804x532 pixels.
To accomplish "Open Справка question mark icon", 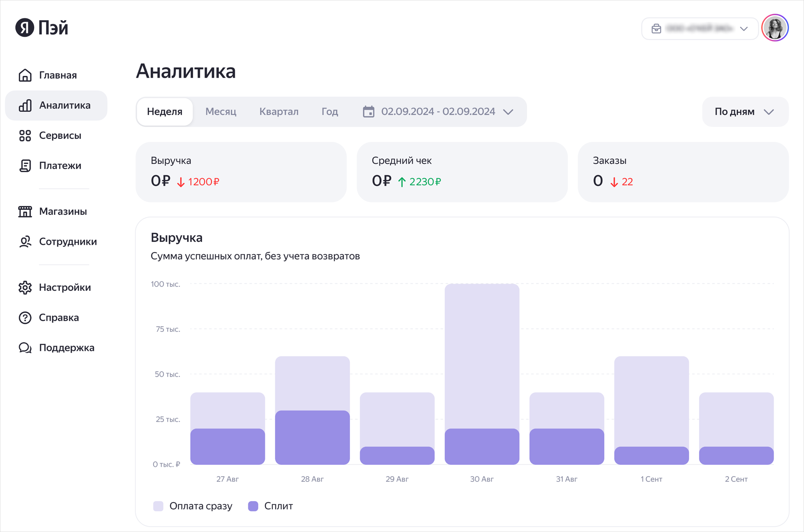I will [x=25, y=318].
